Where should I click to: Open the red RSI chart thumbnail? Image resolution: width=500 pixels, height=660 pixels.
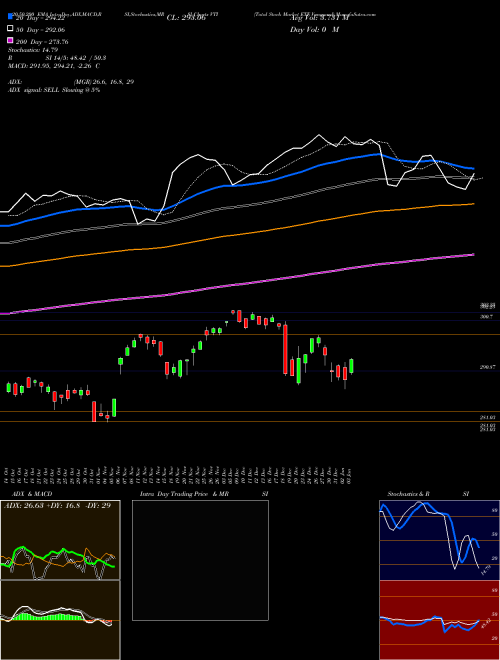click(x=439, y=620)
